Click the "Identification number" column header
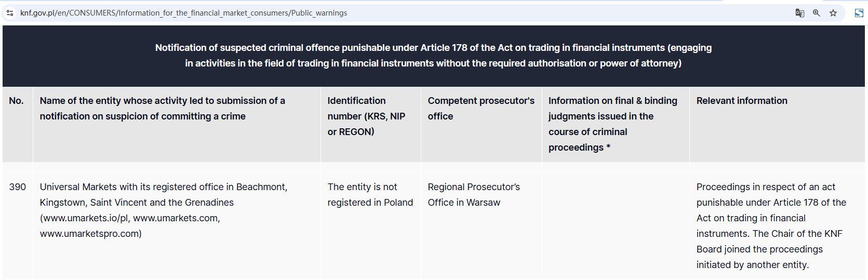 [366, 116]
